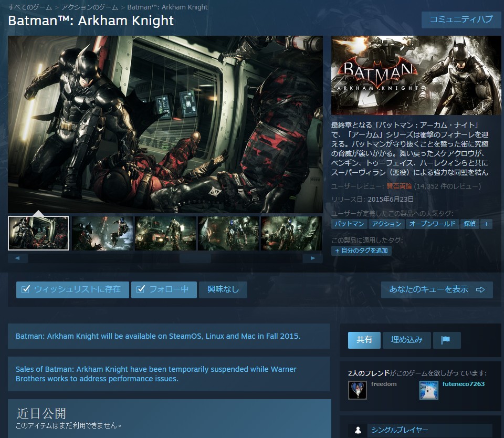Open あなたのキューを表示 queue button
This screenshot has width=504, height=438.
pos(437,290)
